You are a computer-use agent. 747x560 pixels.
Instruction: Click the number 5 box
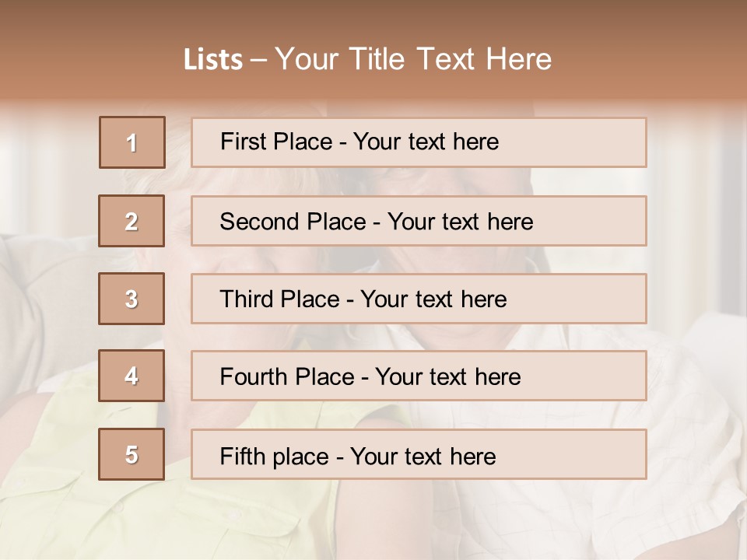click(x=132, y=454)
